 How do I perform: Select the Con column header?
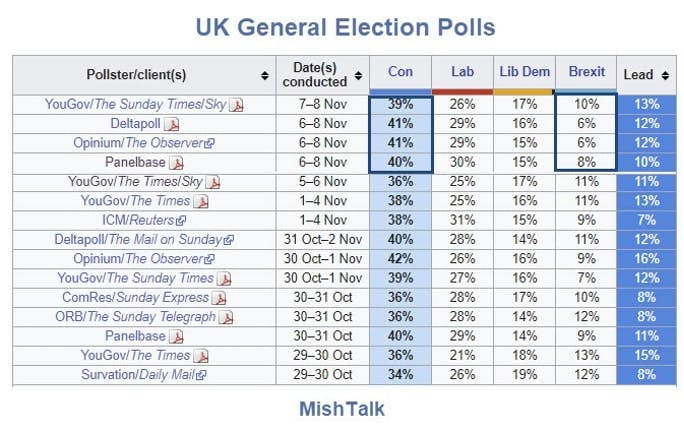[400, 72]
